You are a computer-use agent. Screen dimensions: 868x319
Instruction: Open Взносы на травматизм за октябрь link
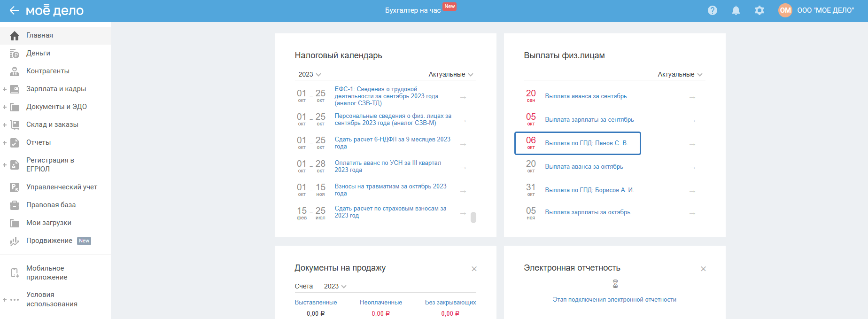tap(391, 190)
